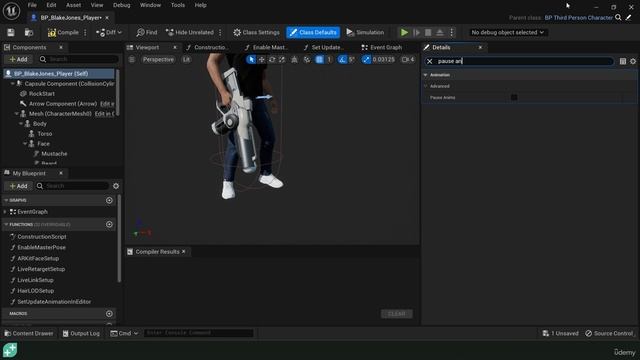Open the LiveLinkSetup function
Viewport: 640px width, 360px height.
(x=35, y=280)
